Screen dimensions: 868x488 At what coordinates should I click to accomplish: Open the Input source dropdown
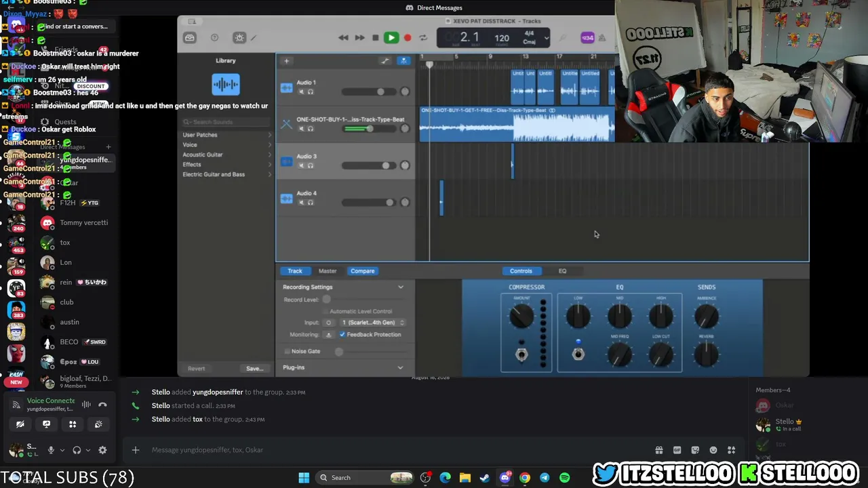click(373, 323)
